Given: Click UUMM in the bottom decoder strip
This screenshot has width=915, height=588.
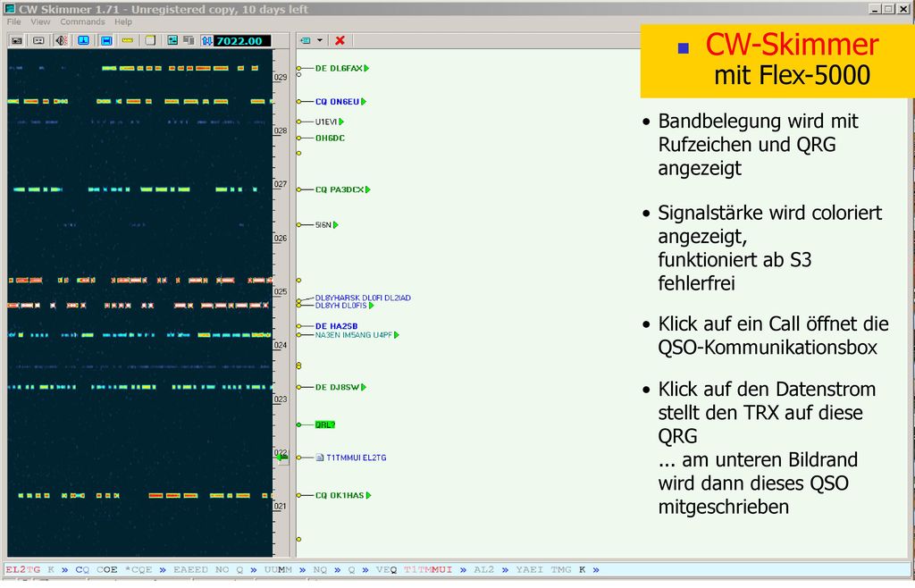Looking at the screenshot, I should (278, 570).
